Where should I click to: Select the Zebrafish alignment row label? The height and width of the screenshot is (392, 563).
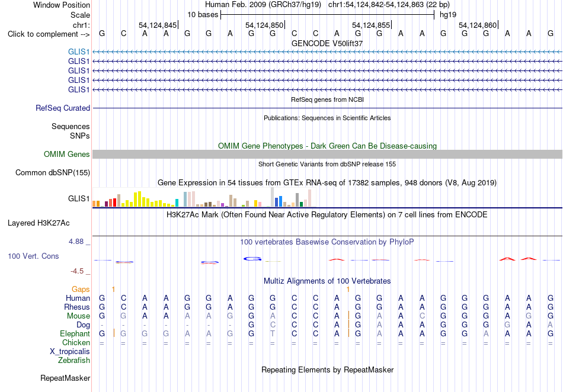click(74, 361)
